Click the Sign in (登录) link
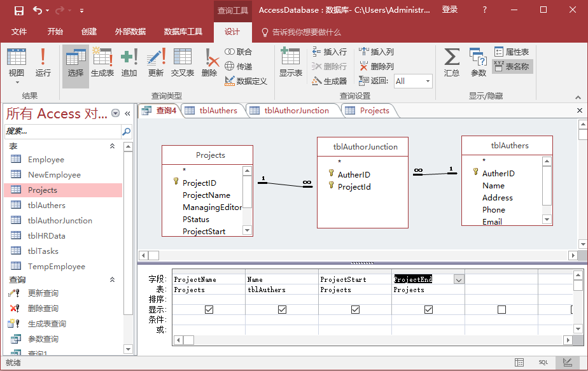 (x=450, y=10)
